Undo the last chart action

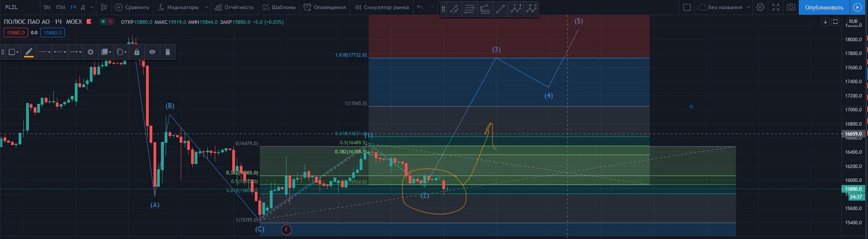(x=420, y=7)
